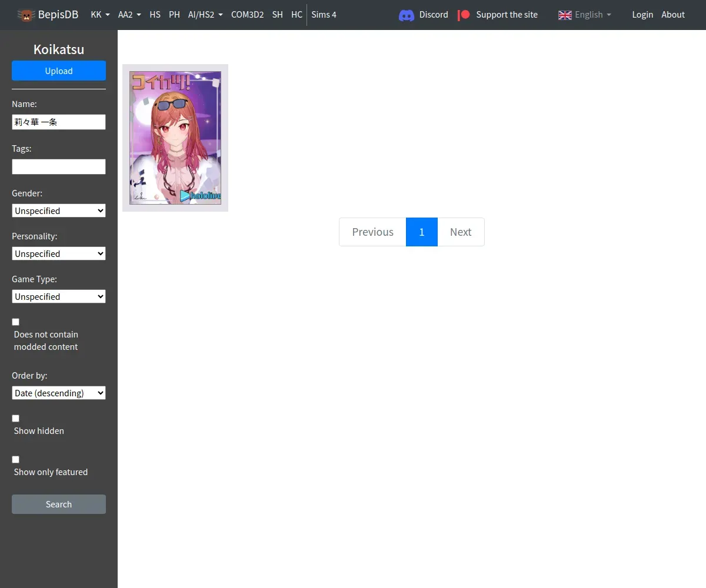Expand the Game Type select box
Screen dimensions: 706x588
pos(59,296)
